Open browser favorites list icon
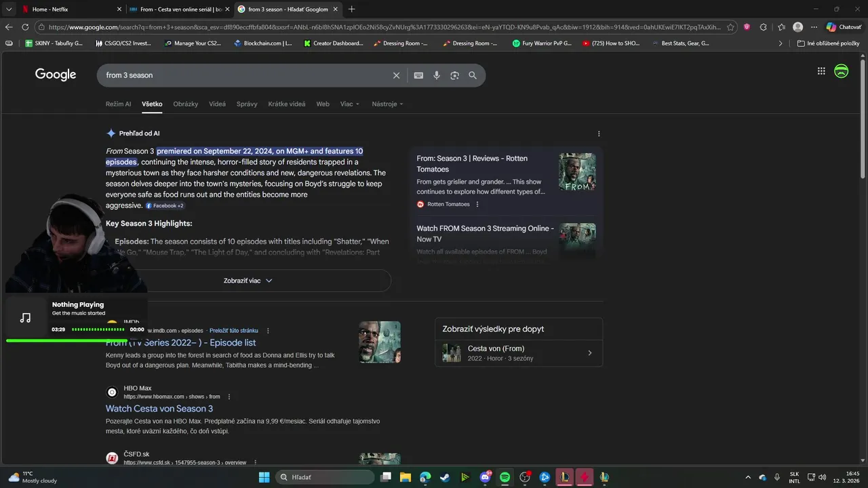868x488 pixels. coord(781,27)
